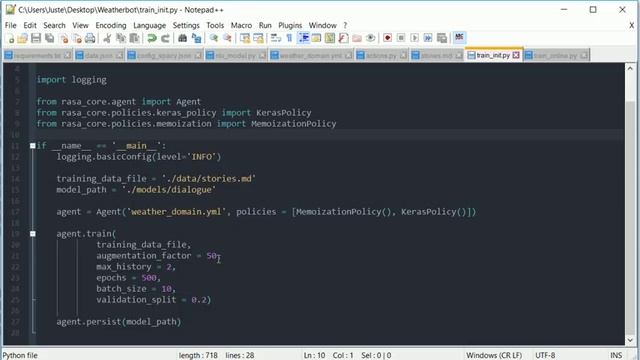Close the stories.md tab
Viewport: 640px width, 360px height.
click(x=459, y=55)
